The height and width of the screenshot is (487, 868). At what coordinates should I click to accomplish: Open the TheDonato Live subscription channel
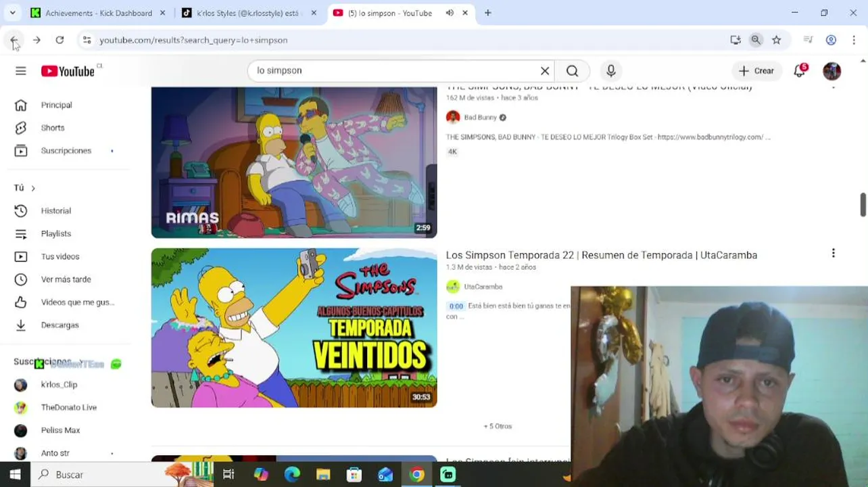[x=68, y=408]
